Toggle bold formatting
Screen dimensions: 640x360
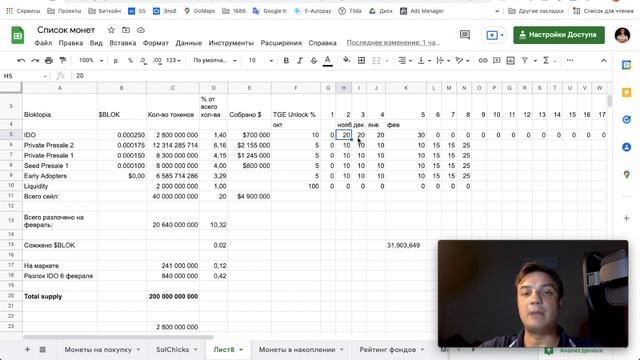[x=286, y=60]
